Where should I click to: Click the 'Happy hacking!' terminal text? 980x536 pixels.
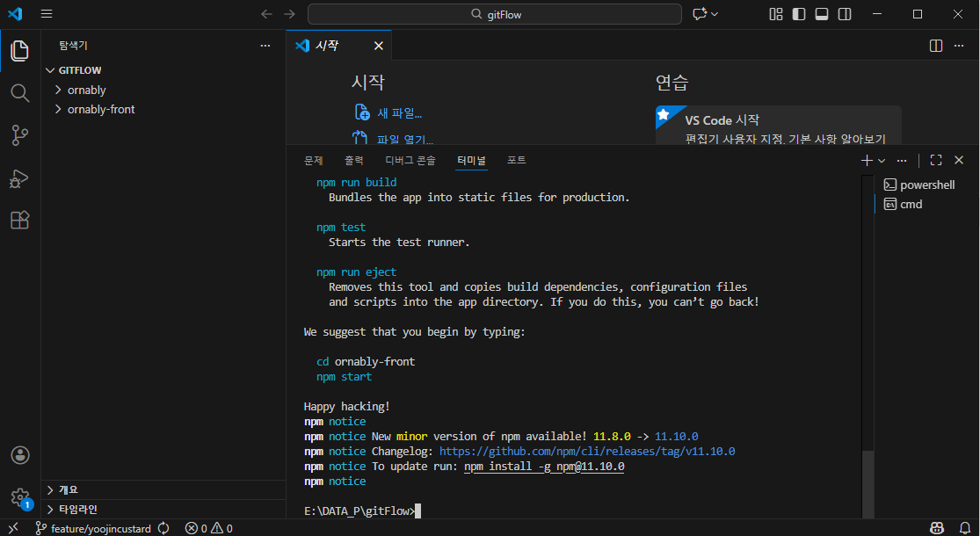point(347,407)
